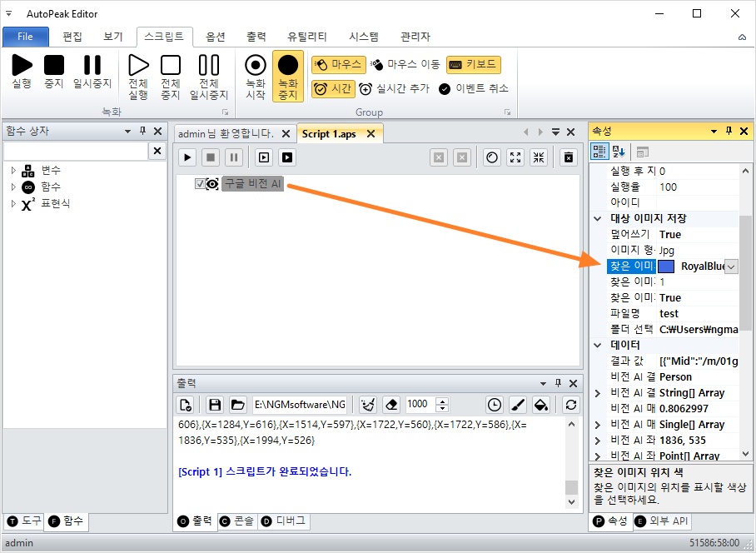
Task: Click the alphabetical sort icon in 속성
Action: [x=619, y=152]
